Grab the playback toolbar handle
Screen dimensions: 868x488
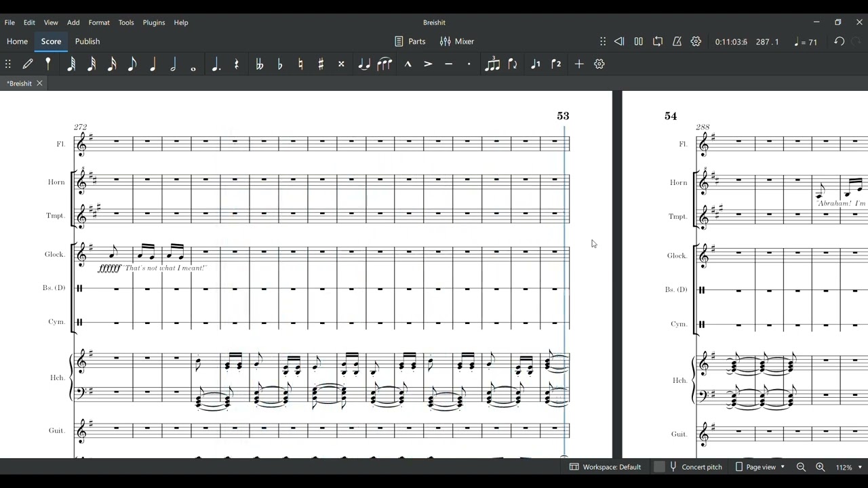coord(603,41)
